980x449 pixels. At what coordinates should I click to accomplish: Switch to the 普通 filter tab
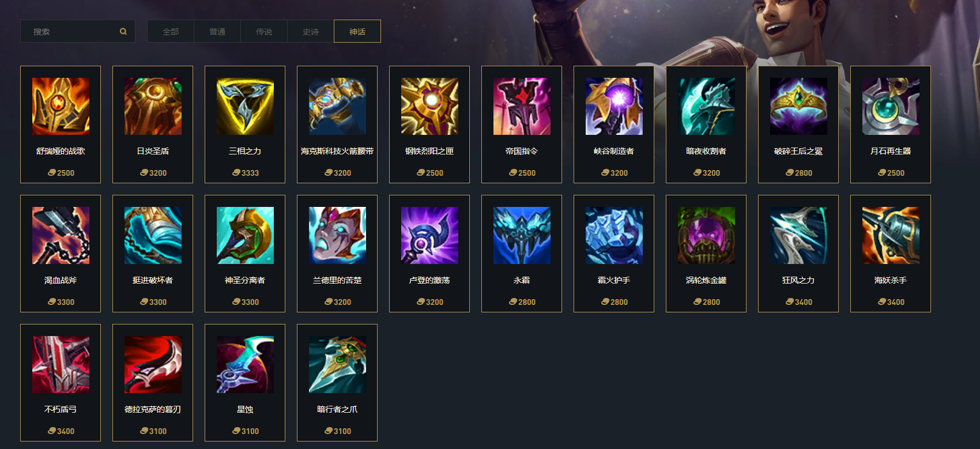(x=217, y=31)
